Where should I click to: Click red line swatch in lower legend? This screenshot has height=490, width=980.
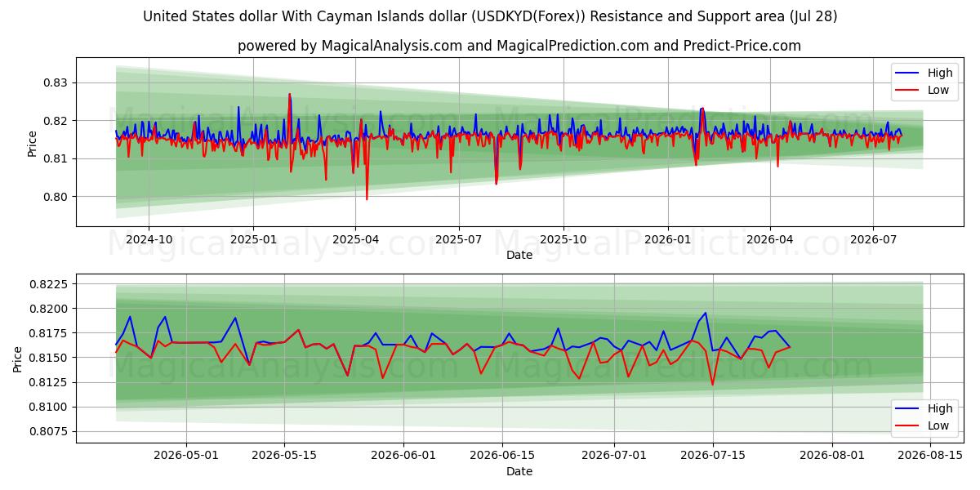point(908,426)
